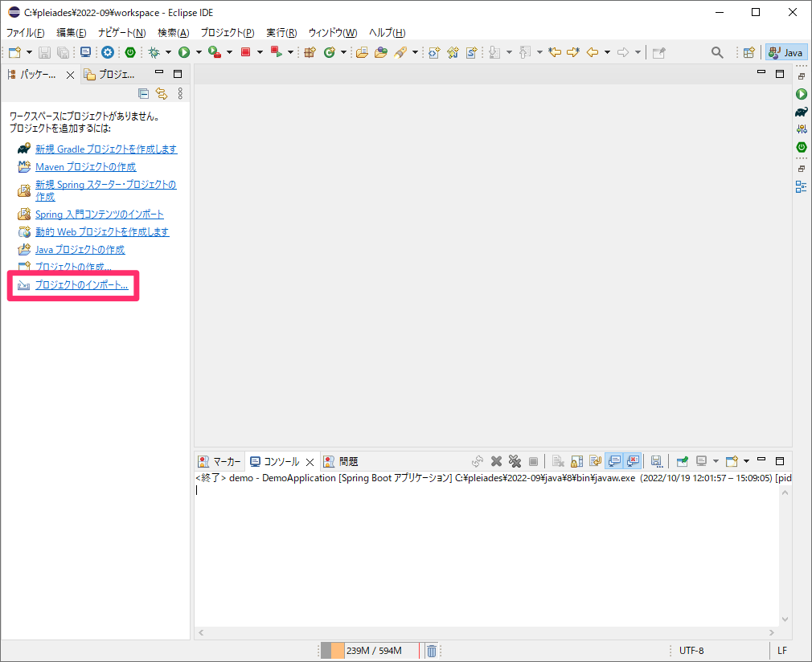Open the ウィンドウ(W) menu

point(333,33)
